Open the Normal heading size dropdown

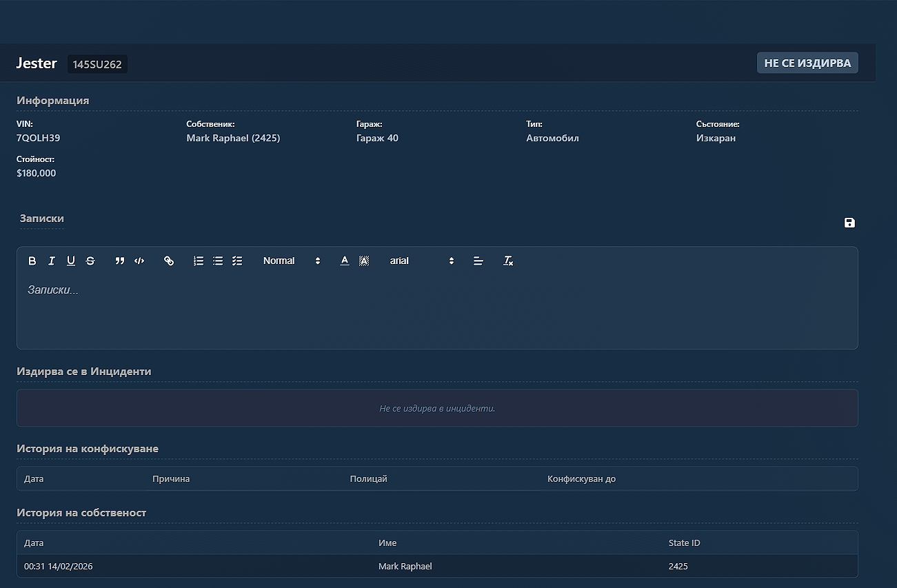pos(292,261)
